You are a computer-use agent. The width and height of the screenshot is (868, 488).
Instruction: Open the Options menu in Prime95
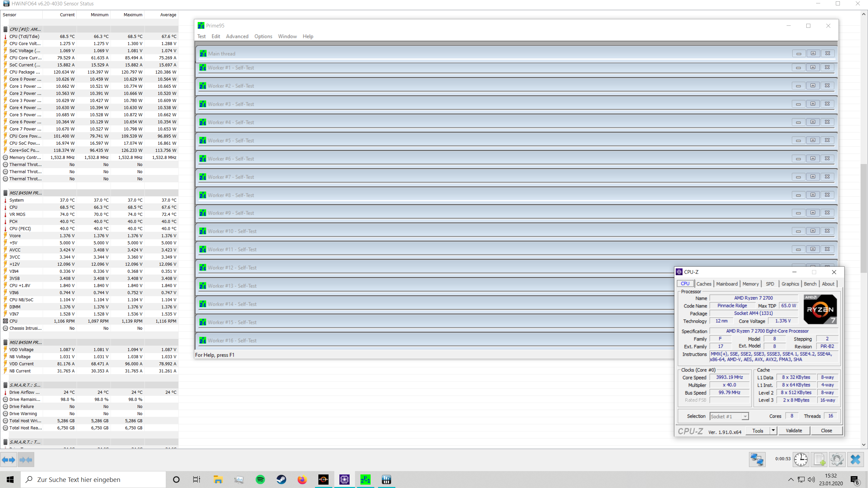(263, 36)
